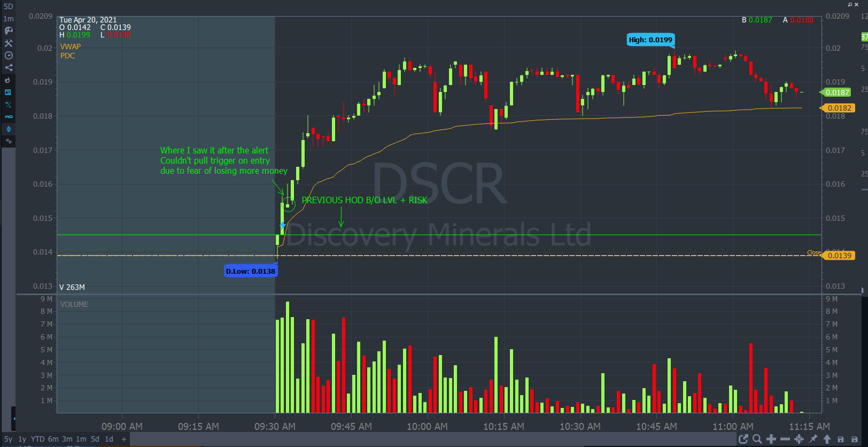Click the bid price B 0.0187
868x447 pixels.
(757, 20)
